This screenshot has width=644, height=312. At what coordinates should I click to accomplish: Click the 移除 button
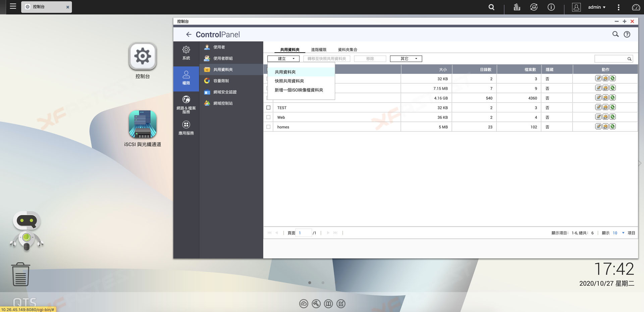(370, 59)
